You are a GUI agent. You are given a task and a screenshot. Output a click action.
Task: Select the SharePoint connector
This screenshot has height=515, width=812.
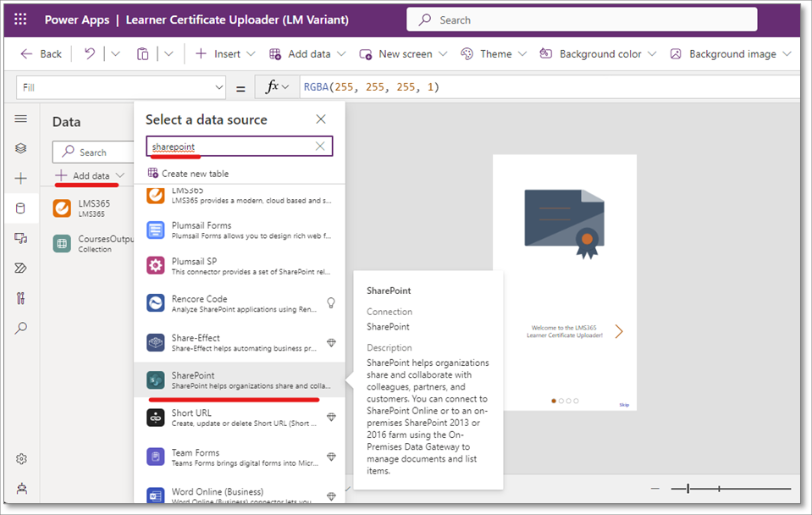[239, 380]
